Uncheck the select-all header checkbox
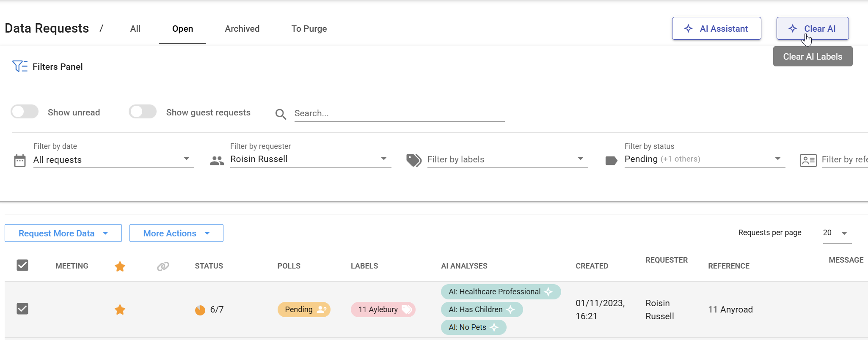 click(22, 266)
